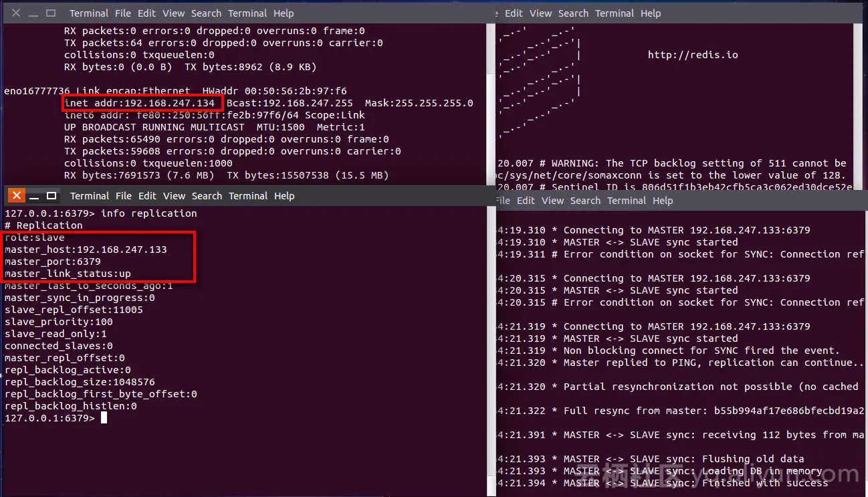Click the 'slave_read_only:1' line

click(x=56, y=334)
